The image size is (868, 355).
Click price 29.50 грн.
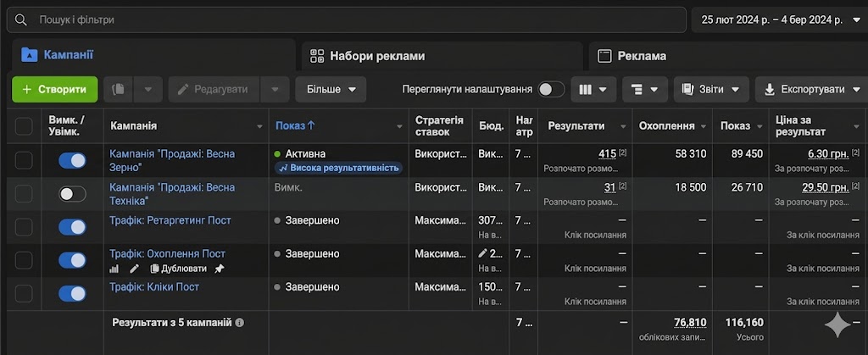tap(826, 187)
